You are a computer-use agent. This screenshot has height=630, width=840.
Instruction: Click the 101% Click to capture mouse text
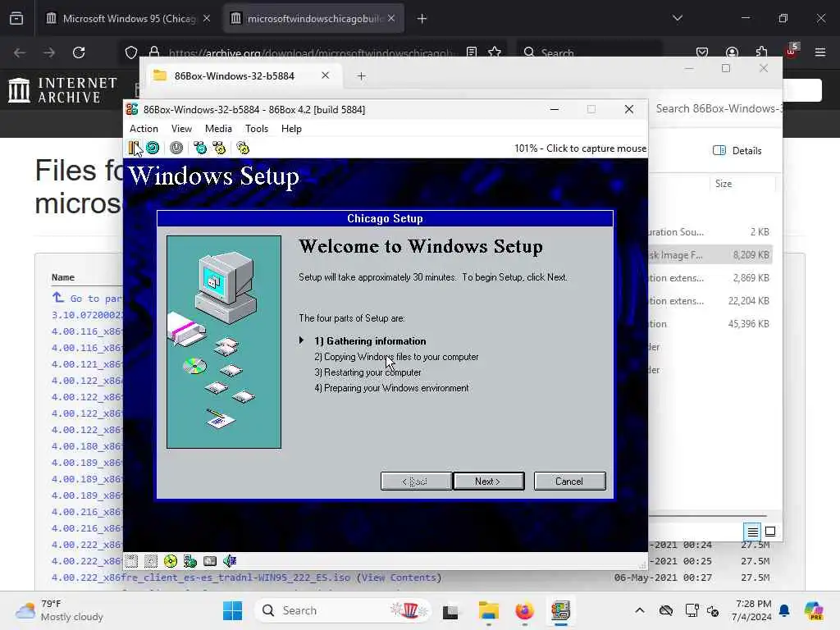coord(580,148)
